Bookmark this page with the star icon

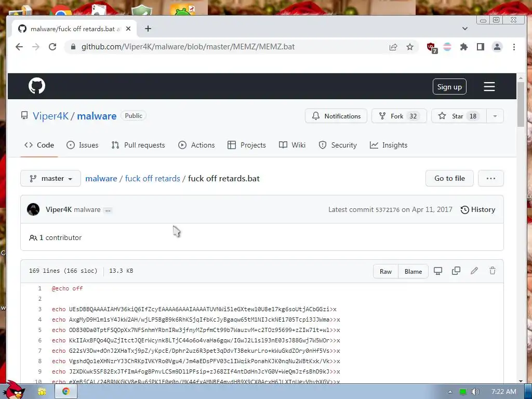pos(410,47)
